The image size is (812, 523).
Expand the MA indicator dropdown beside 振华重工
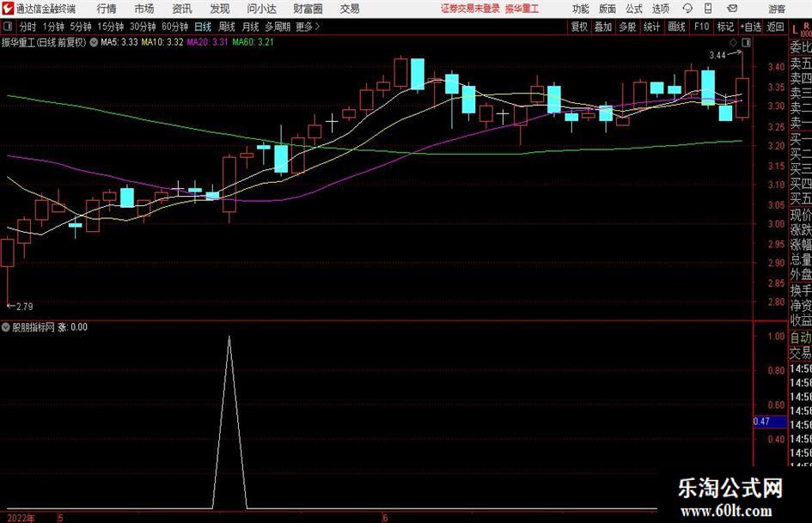pyautogui.click(x=94, y=42)
